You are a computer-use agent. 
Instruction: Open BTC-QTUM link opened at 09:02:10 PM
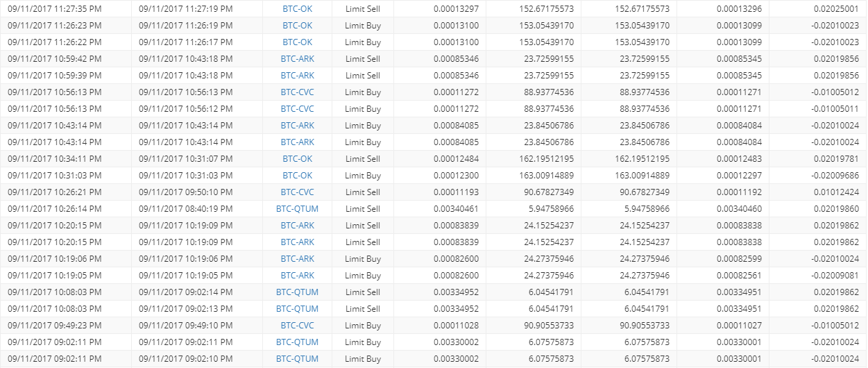pos(297,359)
